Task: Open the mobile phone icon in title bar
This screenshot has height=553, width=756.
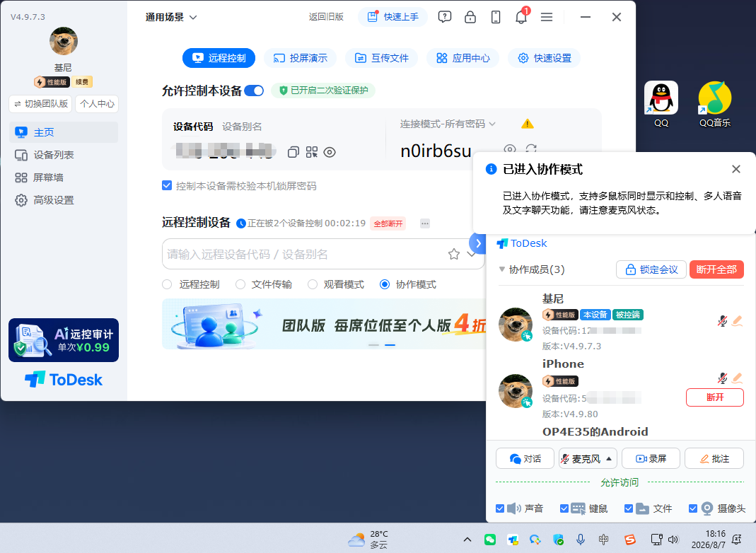Action: click(x=496, y=18)
